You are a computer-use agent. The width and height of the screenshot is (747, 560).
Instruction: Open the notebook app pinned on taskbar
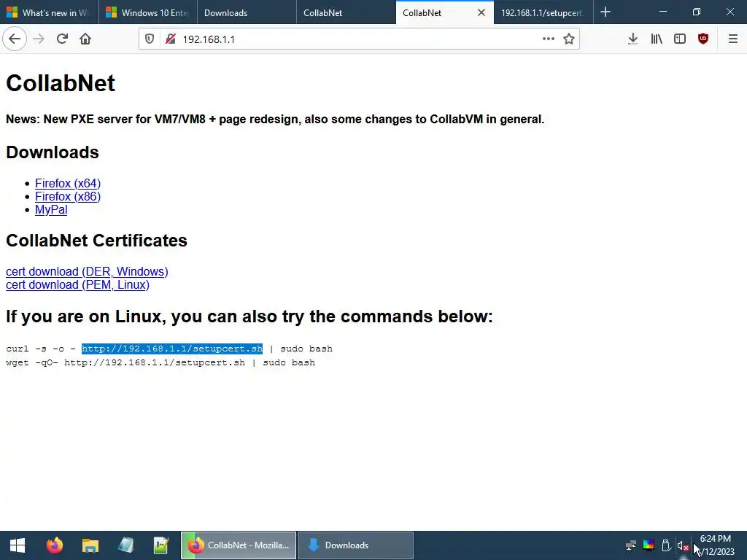(x=125, y=545)
